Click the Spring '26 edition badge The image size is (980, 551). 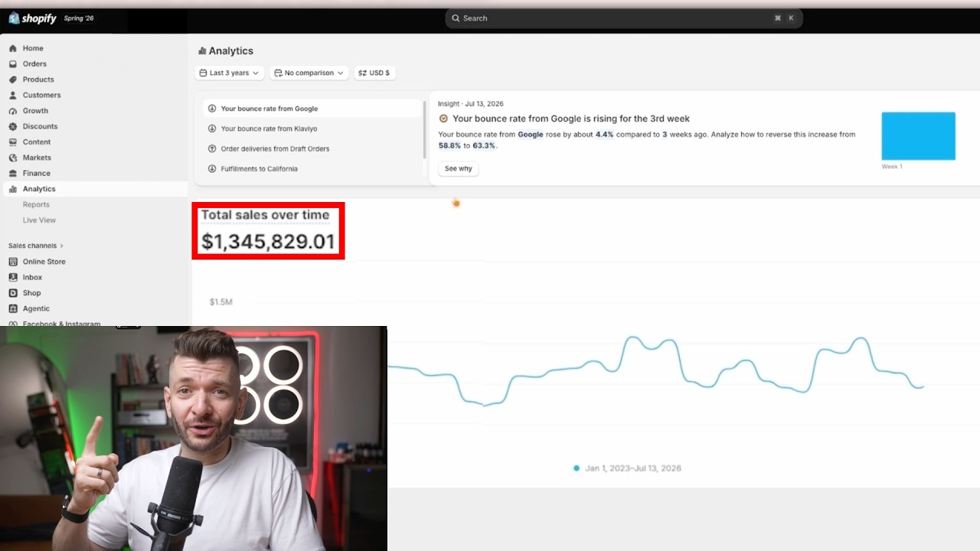coord(79,18)
